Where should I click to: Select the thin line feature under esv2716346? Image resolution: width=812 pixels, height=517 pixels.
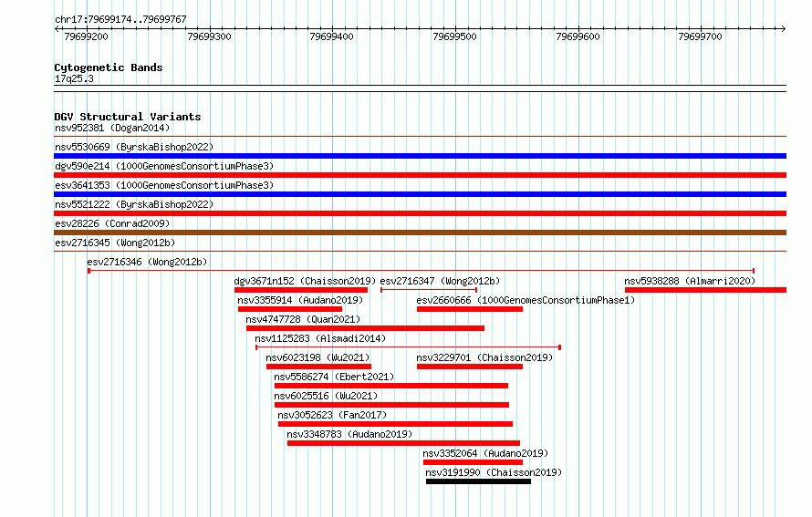coord(421,271)
